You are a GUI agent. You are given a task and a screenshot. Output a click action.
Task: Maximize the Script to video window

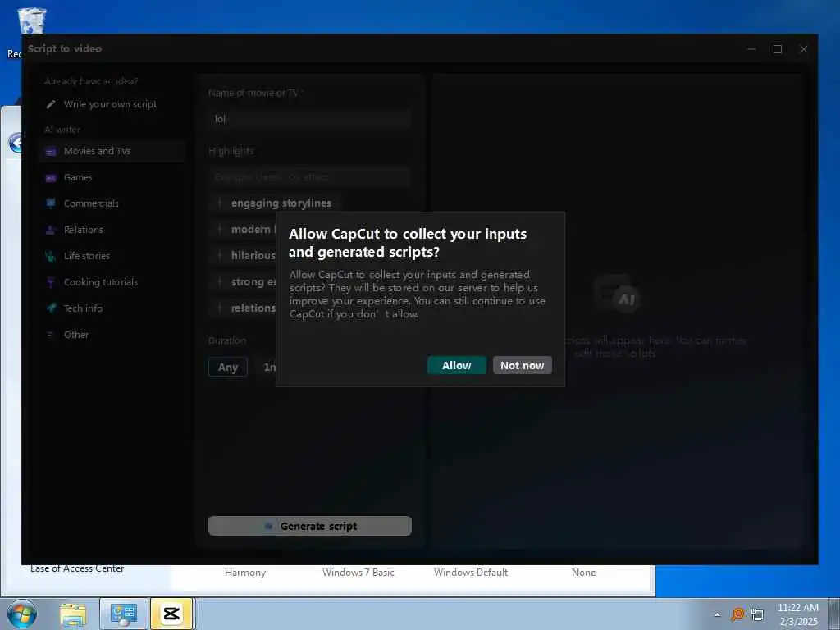coord(778,49)
